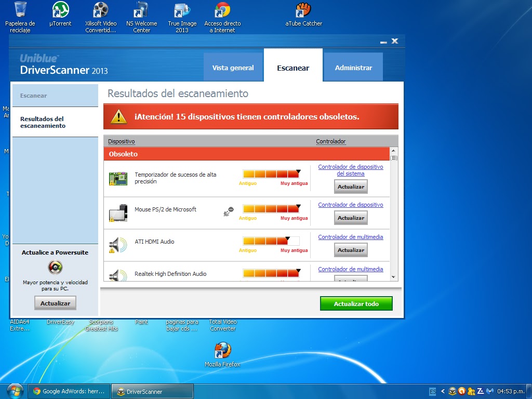Screen dimensions: 532x399
Task: Click the ES language indicator in tray
Action: (x=433, y=392)
